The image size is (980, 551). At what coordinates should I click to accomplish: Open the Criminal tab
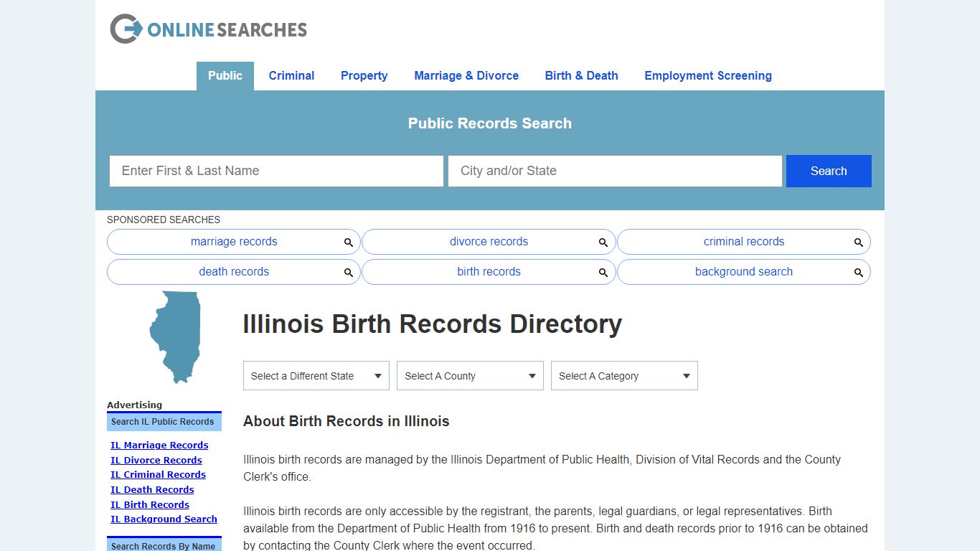click(x=291, y=76)
